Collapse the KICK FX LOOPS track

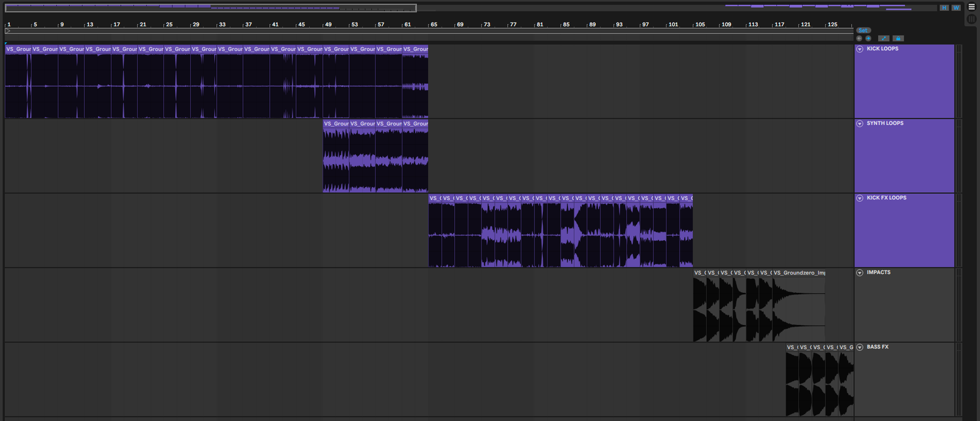pos(860,198)
